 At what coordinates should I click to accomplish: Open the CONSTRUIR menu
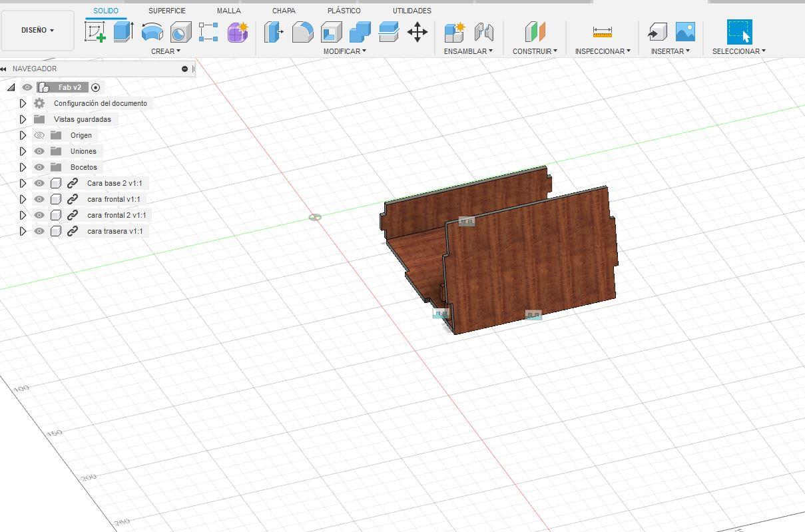point(535,51)
